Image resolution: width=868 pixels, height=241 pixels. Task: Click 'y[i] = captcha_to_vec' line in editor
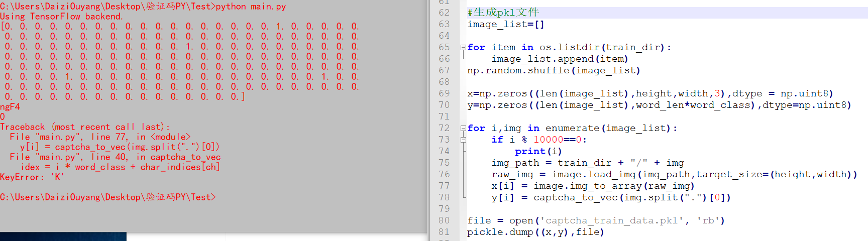(611, 197)
